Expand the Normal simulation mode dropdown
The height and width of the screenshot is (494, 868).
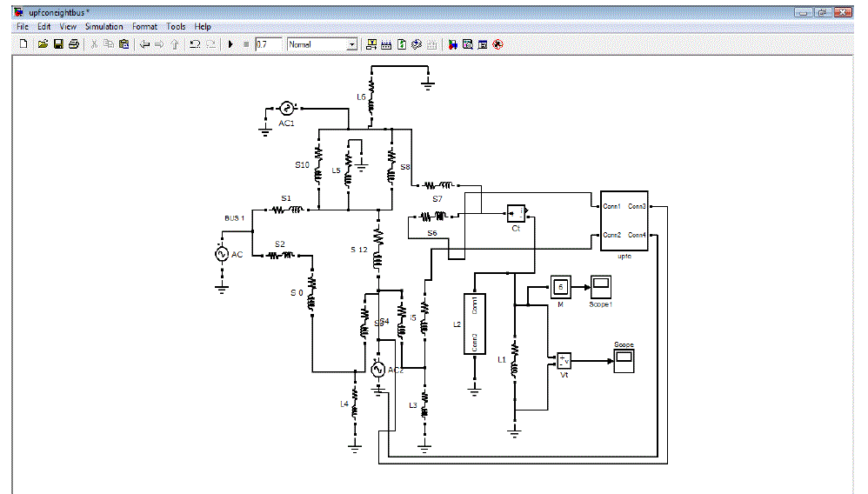(352, 44)
